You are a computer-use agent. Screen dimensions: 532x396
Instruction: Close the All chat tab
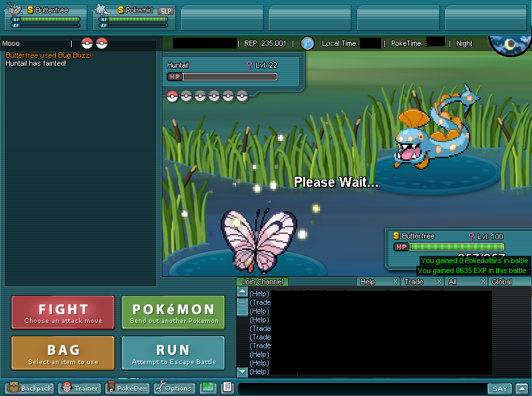pyautogui.click(x=483, y=282)
